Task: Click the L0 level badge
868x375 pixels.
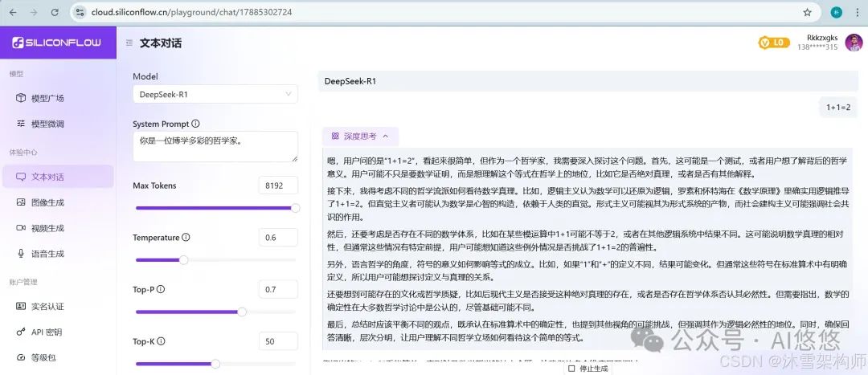Action: click(x=773, y=43)
